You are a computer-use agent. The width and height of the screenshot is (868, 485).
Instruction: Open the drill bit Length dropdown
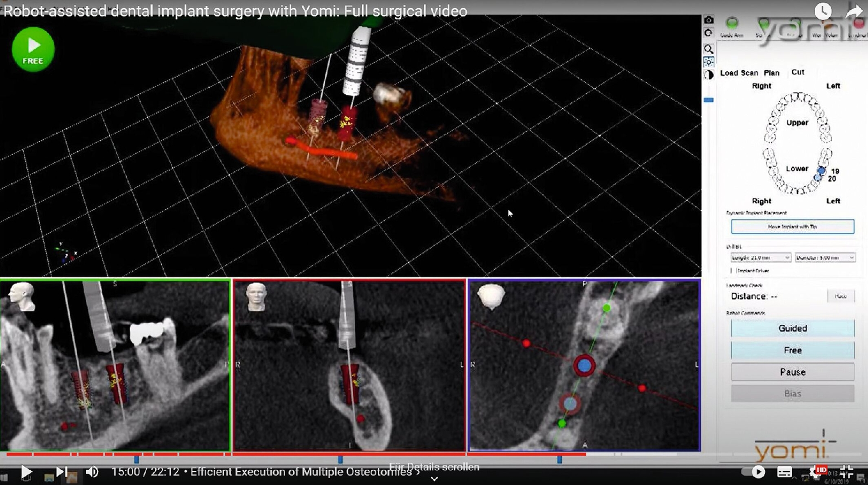click(761, 258)
